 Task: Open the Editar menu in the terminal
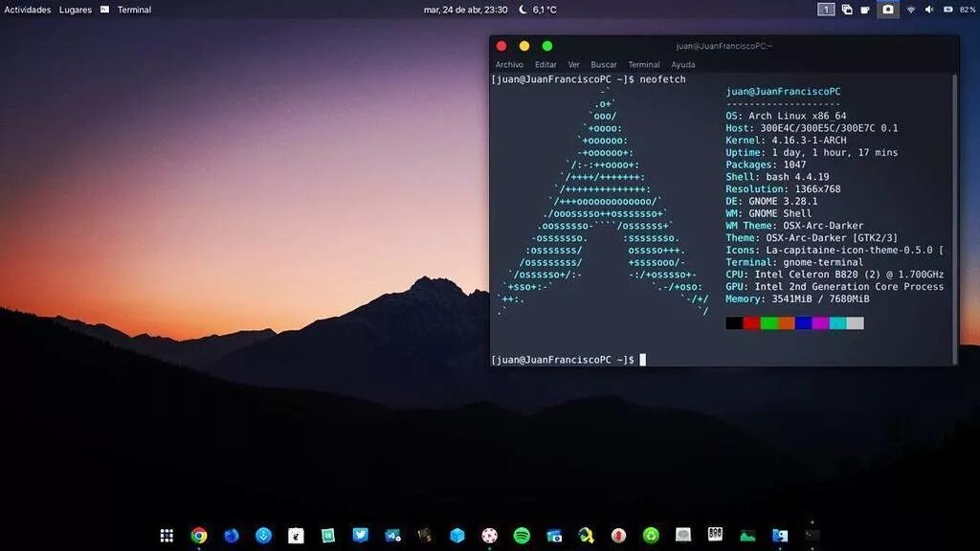click(546, 64)
